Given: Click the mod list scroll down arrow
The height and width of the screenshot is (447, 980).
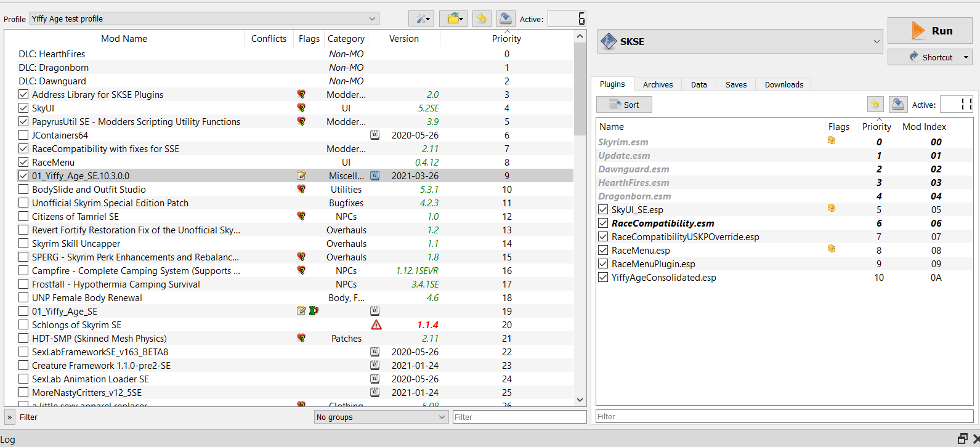Looking at the screenshot, I should pyautogui.click(x=580, y=400).
